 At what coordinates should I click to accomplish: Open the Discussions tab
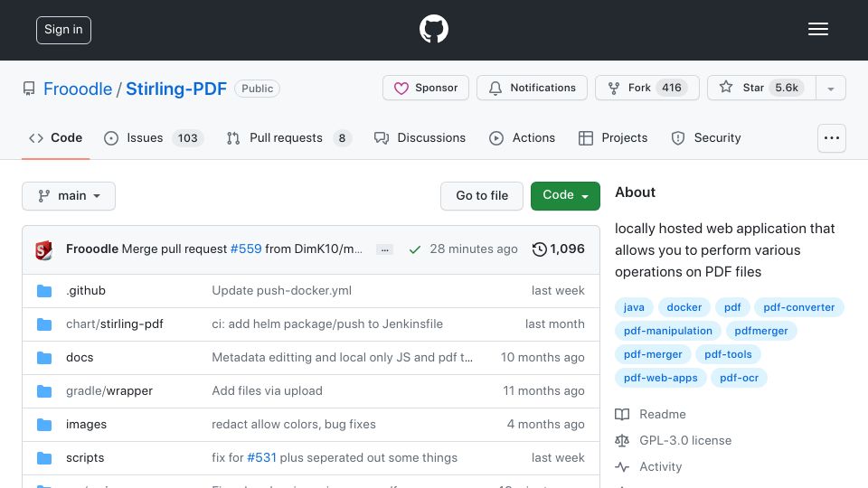click(420, 137)
